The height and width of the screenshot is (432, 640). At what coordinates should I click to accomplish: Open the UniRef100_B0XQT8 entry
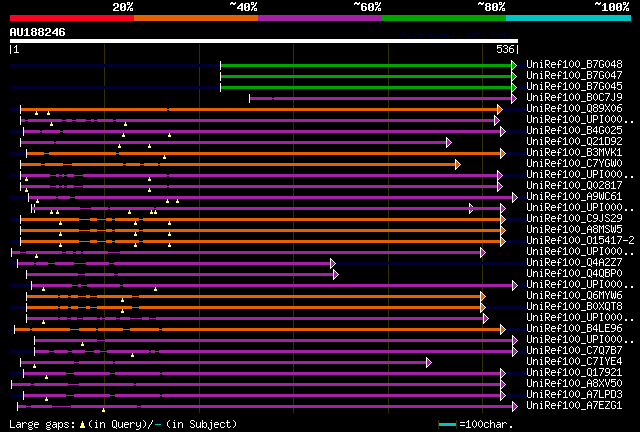pyautogui.click(x=574, y=307)
